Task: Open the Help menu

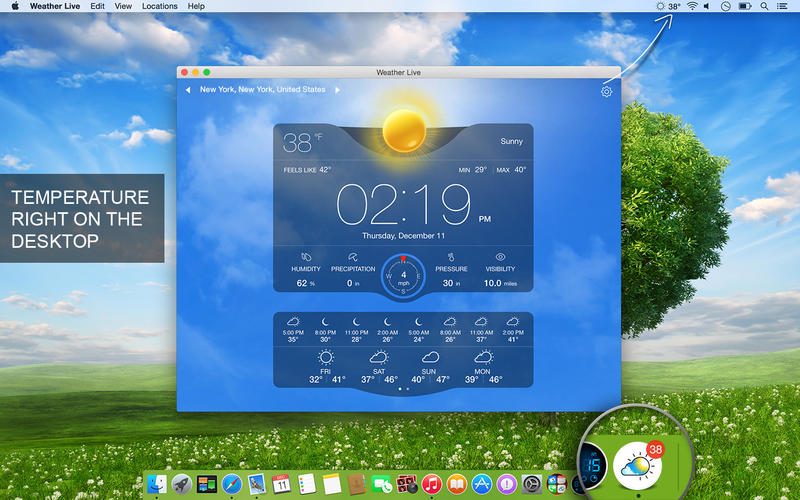Action: [197, 6]
